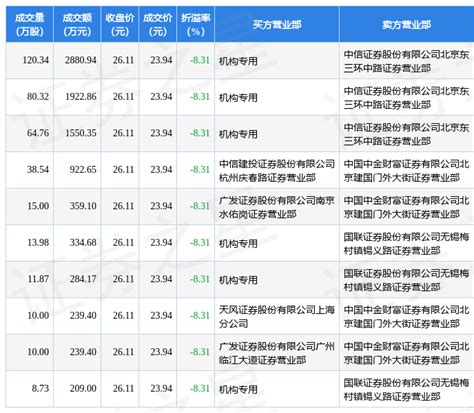Click -8.31 discount rate in the 64.76 row
Image resolution: width=474 pixels, height=413 pixels.
pos(200,133)
